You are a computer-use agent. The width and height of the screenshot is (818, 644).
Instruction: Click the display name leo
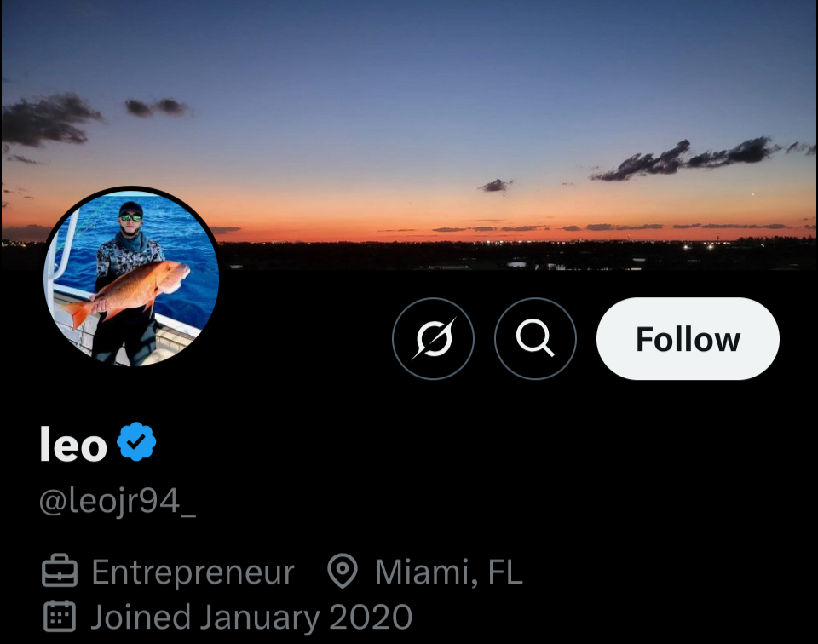tap(73, 445)
